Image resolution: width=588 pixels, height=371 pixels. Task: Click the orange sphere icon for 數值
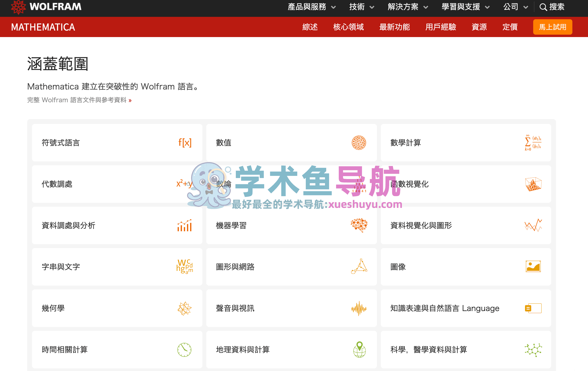(359, 142)
